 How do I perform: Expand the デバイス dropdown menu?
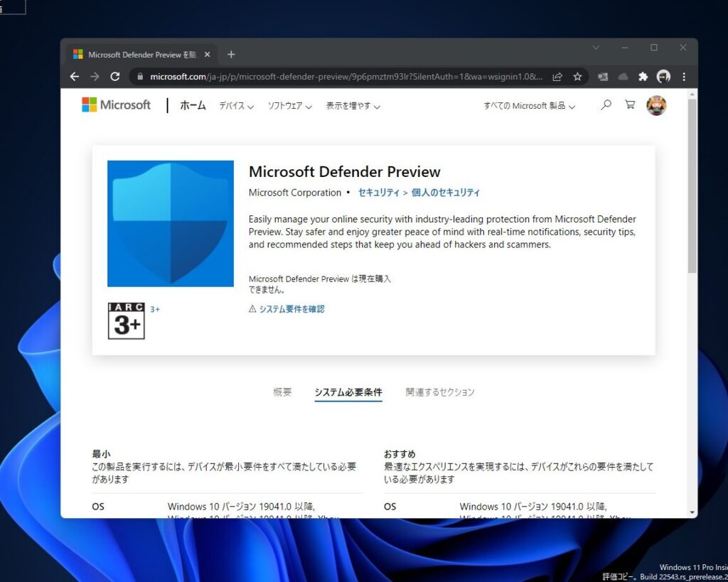tap(236, 106)
